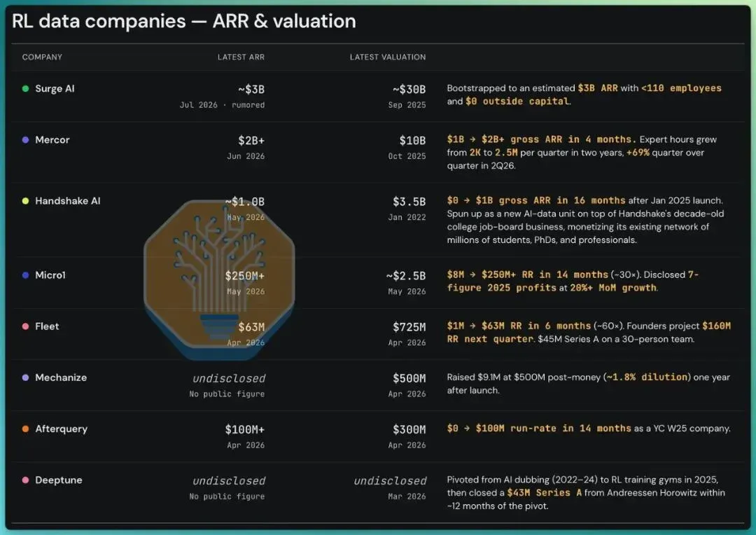Click the 'Jan 2022' valuation date
Image resolution: width=756 pixels, height=535 pixels.
407,217
